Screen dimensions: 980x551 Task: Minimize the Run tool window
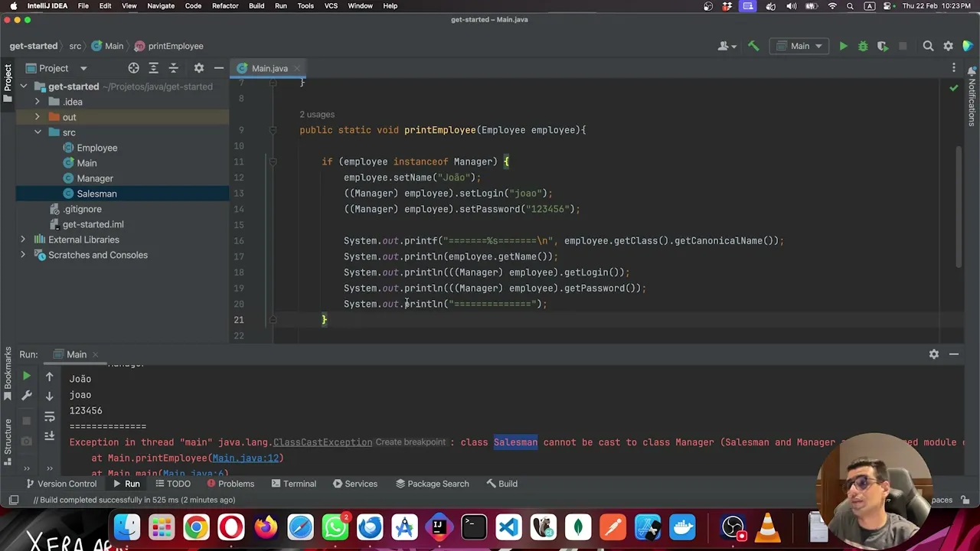point(954,354)
